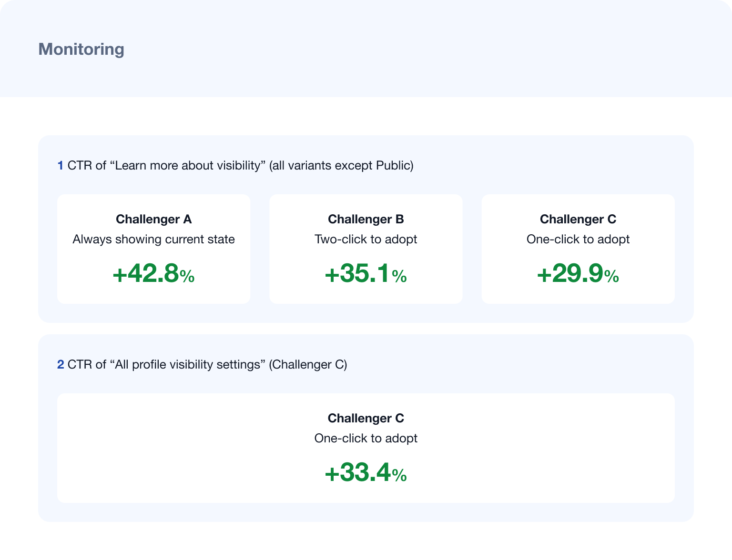The width and height of the screenshot is (732, 560).
Task: Click the blue number 2 marker
Action: (x=61, y=365)
